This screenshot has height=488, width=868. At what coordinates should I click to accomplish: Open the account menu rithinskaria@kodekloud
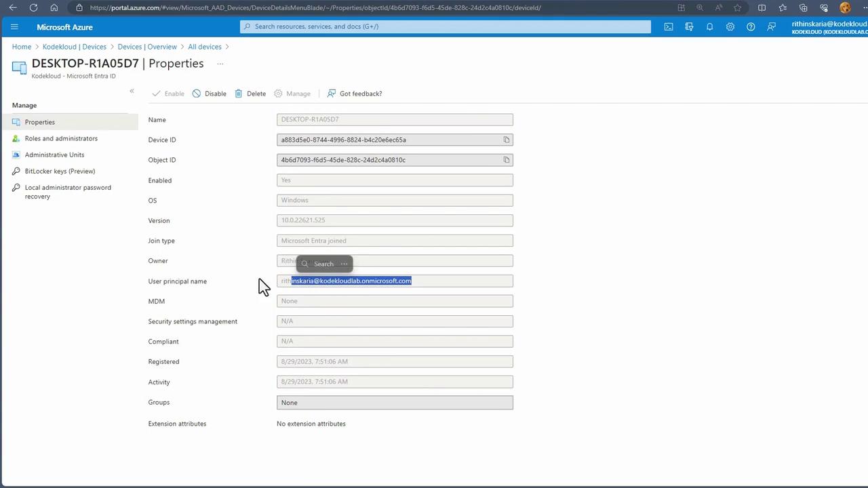829,27
